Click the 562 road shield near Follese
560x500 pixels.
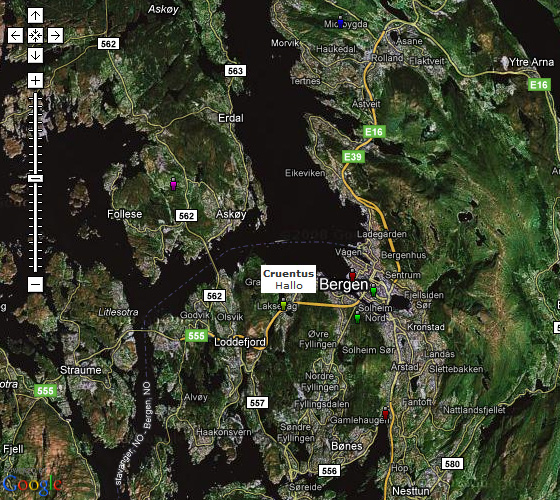(186, 216)
